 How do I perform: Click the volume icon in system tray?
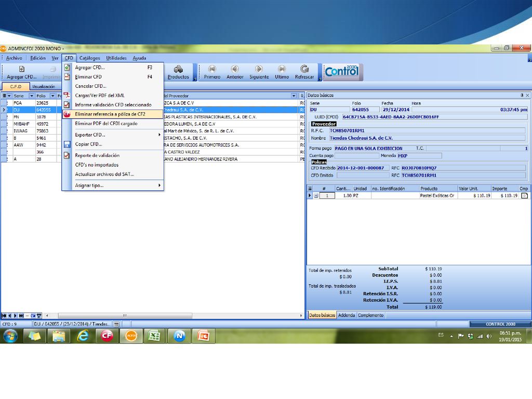(489, 336)
